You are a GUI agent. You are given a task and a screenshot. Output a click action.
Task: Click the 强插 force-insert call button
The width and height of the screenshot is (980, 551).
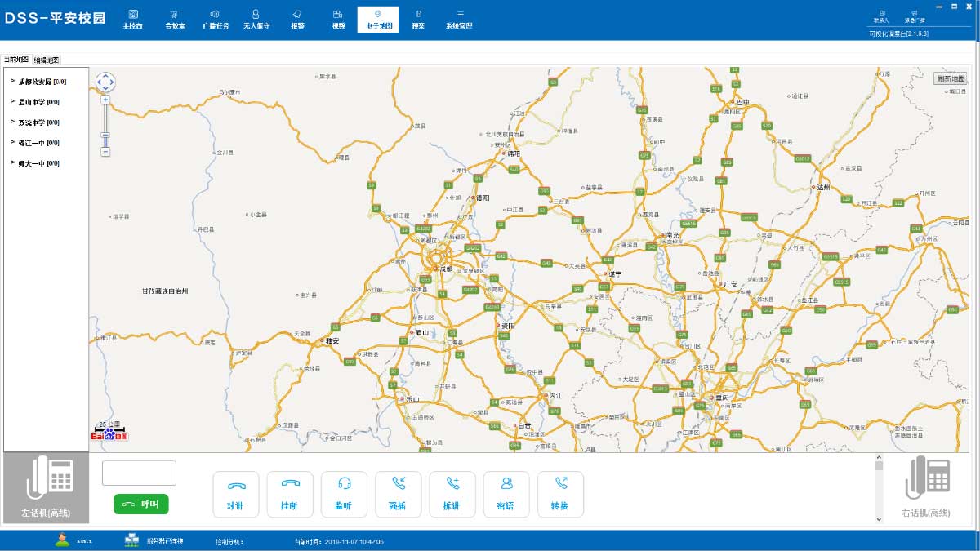coord(398,494)
